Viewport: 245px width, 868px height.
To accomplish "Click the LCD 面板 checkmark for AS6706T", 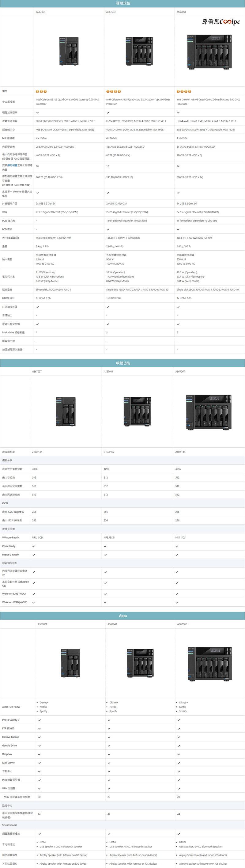I will (x=178, y=229).
